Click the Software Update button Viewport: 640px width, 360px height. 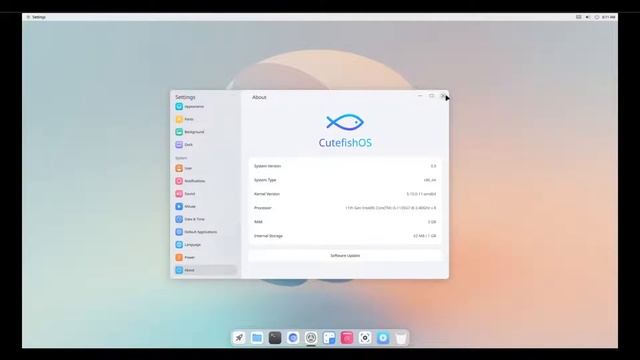pyautogui.click(x=345, y=256)
